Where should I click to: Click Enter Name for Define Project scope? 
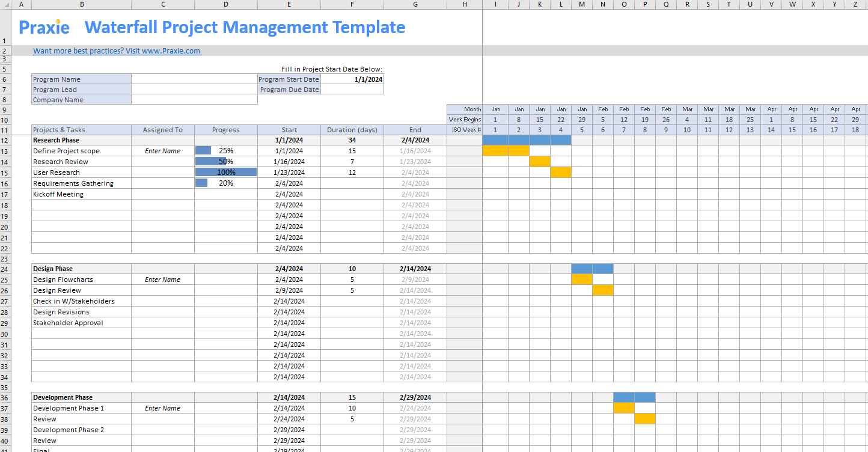(163, 151)
